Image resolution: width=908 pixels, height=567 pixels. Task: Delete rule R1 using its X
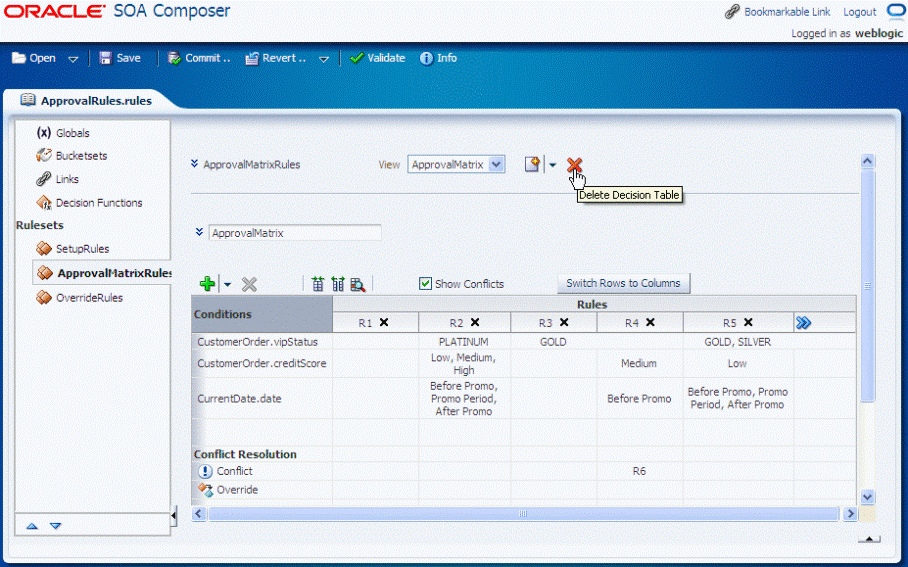point(384,322)
